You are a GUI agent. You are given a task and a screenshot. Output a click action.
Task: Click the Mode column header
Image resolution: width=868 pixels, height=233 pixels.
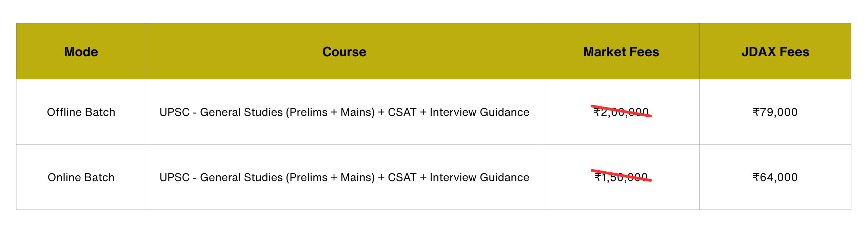(81, 52)
